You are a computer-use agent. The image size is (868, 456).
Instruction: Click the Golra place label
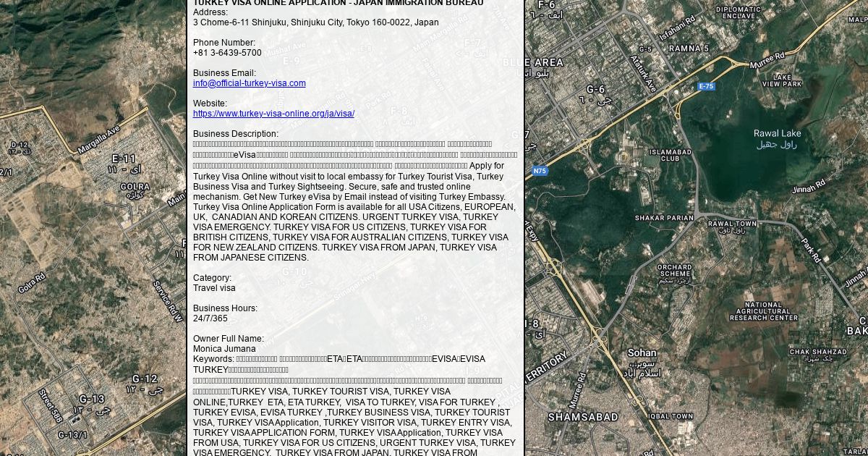[x=135, y=187]
